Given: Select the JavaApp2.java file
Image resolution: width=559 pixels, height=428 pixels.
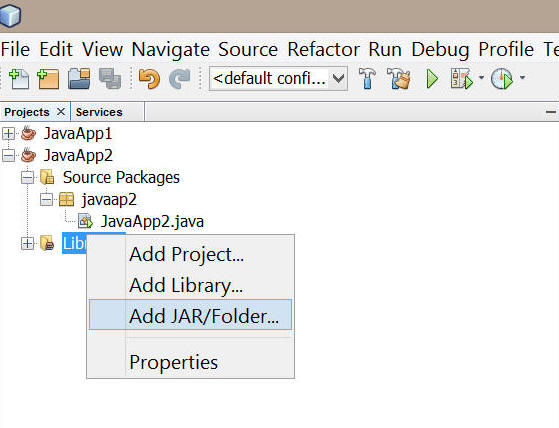Looking at the screenshot, I should point(152,222).
